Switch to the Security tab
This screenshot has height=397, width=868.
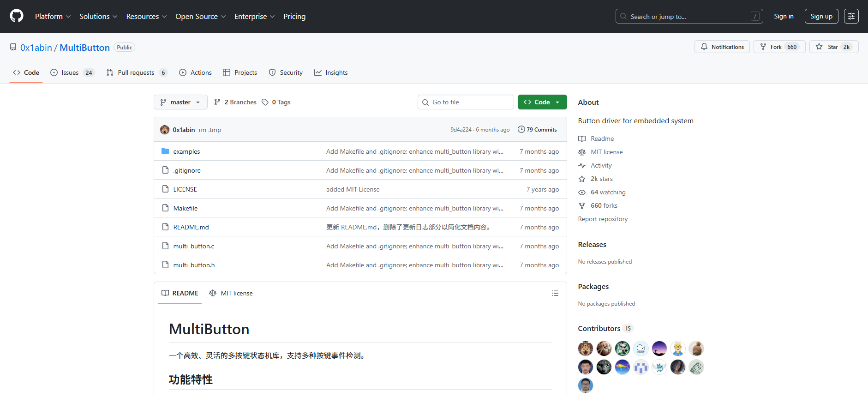pyautogui.click(x=286, y=72)
